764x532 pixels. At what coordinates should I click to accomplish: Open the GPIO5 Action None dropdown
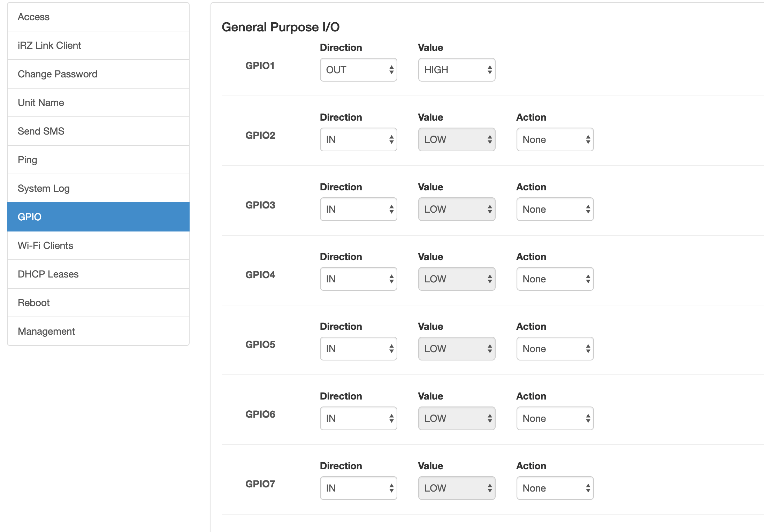[555, 349]
